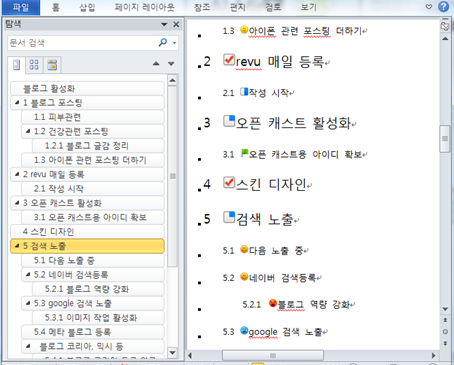The image size is (454, 365).
Task: Click navigation pane scrollbar down arrow
Action: (x=172, y=352)
